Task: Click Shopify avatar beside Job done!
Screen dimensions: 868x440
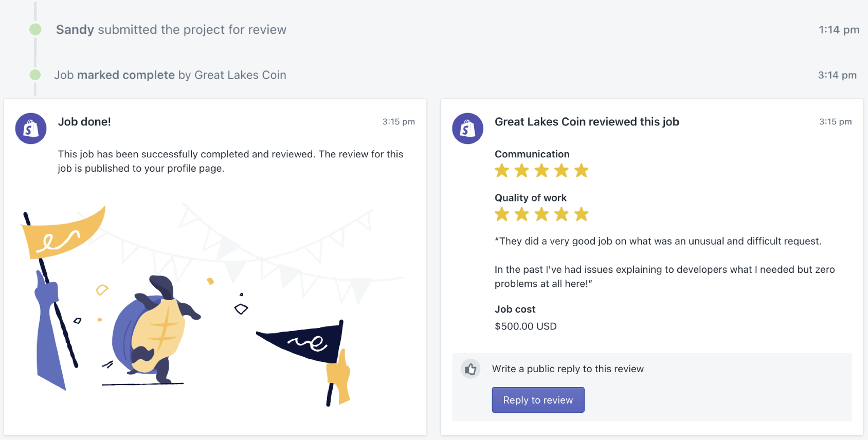Action: tap(31, 129)
